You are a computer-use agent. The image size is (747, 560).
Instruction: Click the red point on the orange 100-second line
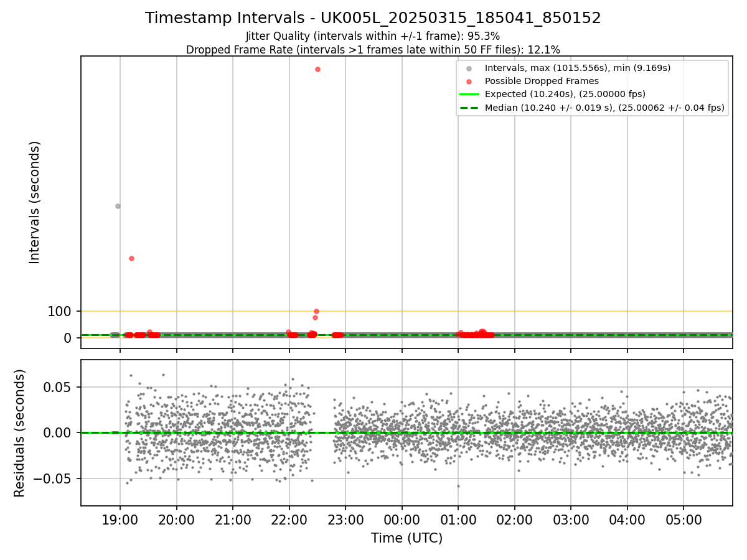pos(316,311)
